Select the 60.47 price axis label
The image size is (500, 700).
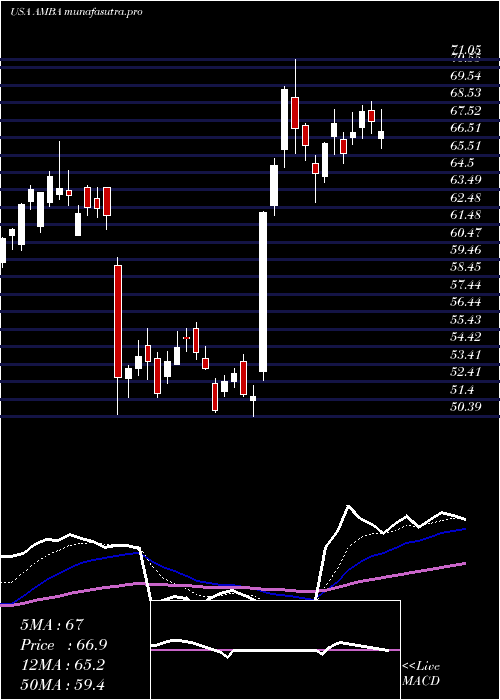tap(466, 233)
